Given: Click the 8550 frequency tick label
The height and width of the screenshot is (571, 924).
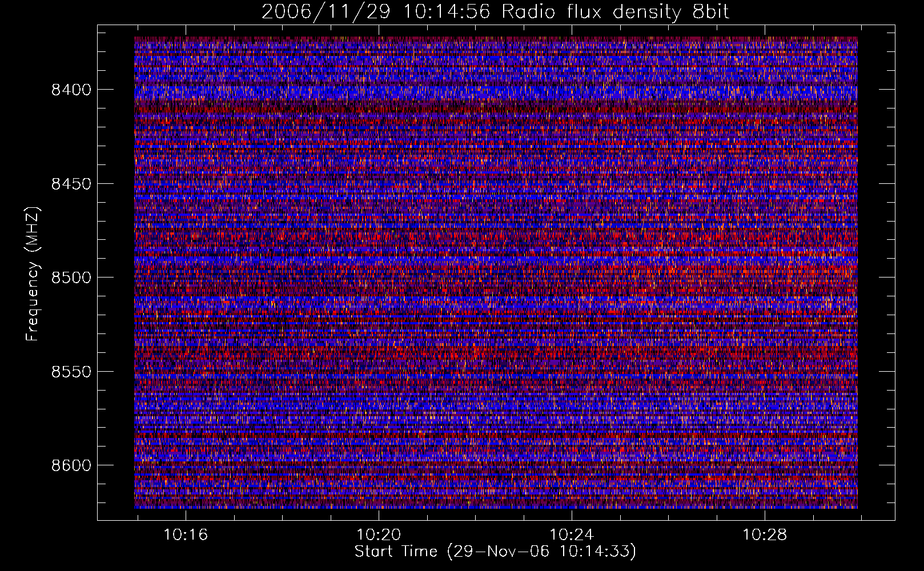Looking at the screenshot, I should coord(71,372).
